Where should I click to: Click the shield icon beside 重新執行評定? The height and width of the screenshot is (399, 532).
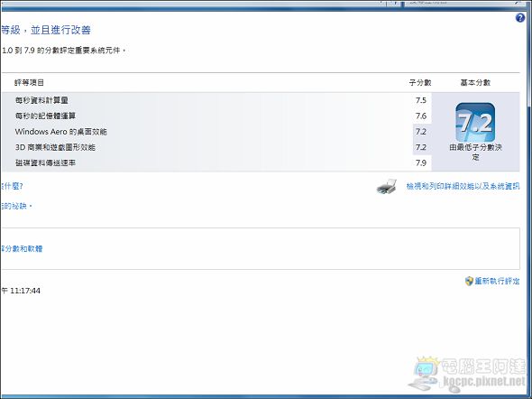[x=469, y=281]
